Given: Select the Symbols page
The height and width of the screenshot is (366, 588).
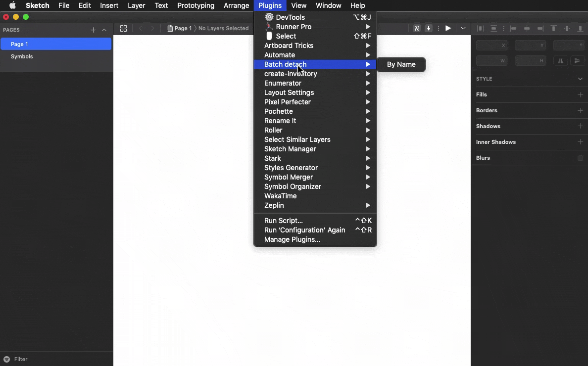Looking at the screenshot, I should coord(56,56).
